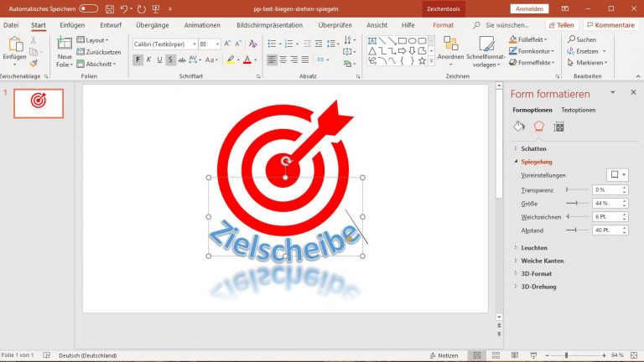Switch to the Animationen ribbon tab
The height and width of the screenshot is (362, 644).
click(202, 25)
